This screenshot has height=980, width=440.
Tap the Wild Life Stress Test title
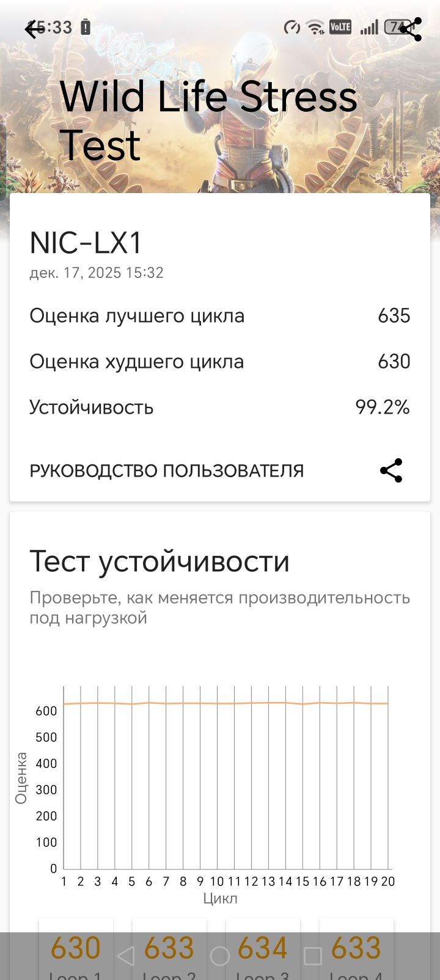point(208,120)
